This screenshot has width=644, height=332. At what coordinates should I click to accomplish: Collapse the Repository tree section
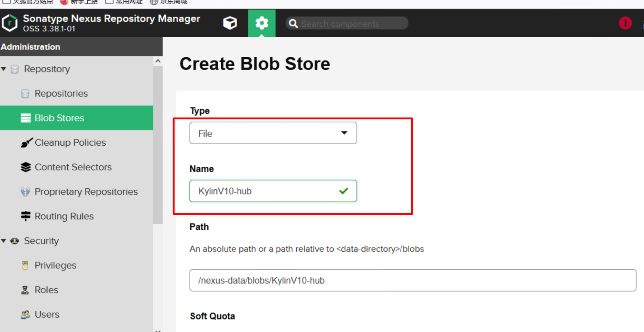(4, 69)
